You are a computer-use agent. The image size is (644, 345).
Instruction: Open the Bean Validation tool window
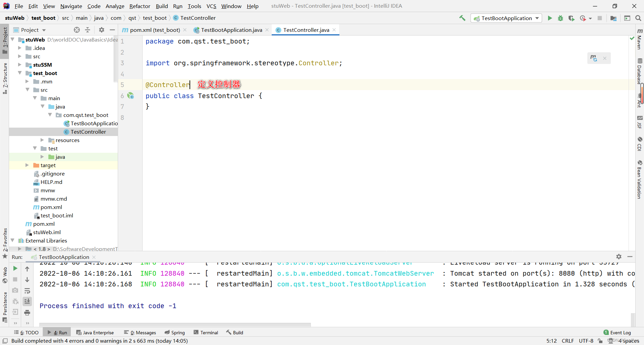pos(640,180)
